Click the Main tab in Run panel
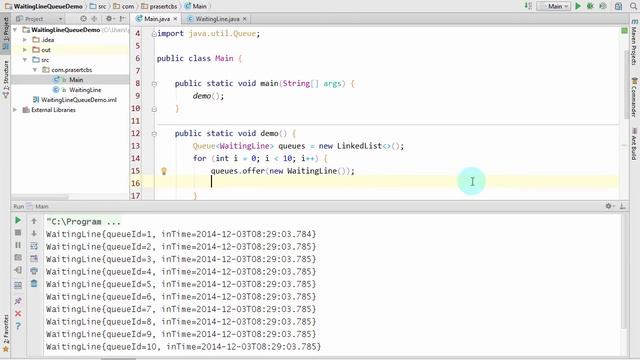Viewport: 640px width, 360px height. point(38,206)
